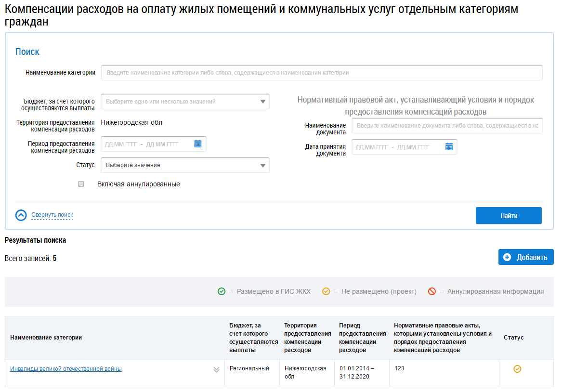This screenshot has width=562, height=392.
Task: Open calendar for document adoption date
Action: 449,146
